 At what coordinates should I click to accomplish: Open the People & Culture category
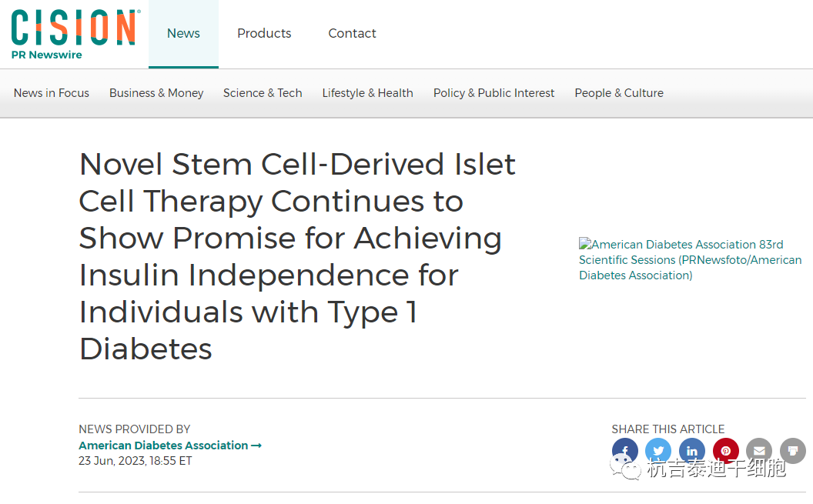coord(619,93)
